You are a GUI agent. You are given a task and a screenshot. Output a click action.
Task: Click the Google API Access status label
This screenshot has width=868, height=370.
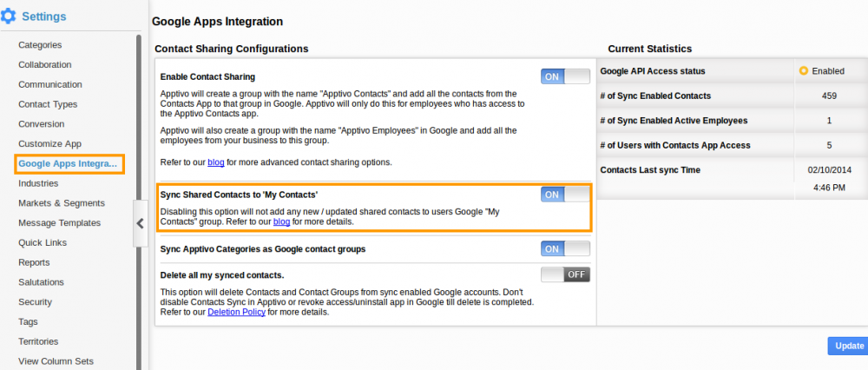pyautogui.click(x=653, y=71)
